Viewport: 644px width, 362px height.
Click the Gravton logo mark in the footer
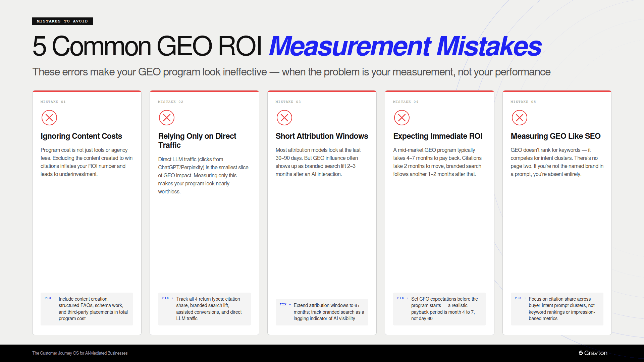pos(581,353)
